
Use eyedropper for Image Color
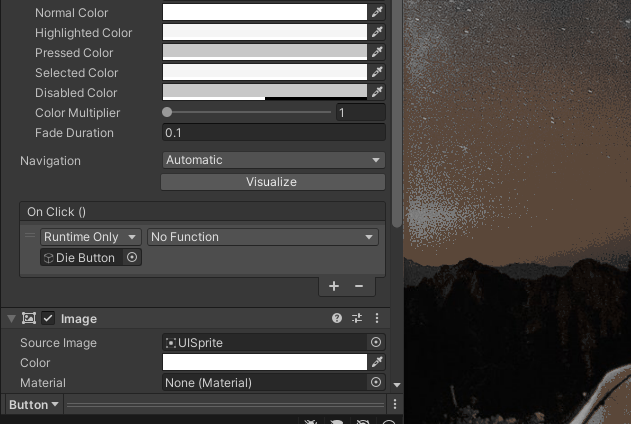(x=377, y=362)
